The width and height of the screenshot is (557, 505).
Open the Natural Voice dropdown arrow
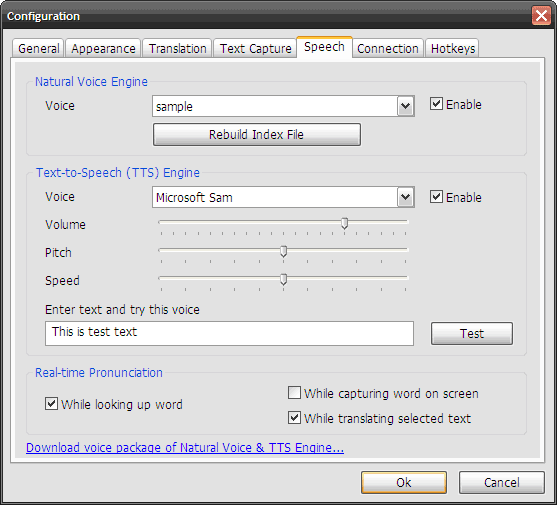(x=406, y=106)
